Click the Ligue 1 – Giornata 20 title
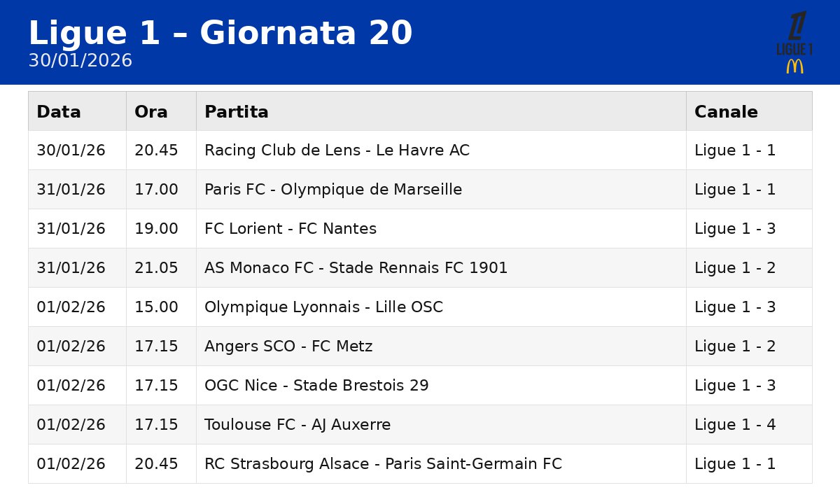840x504 pixels. click(x=220, y=34)
